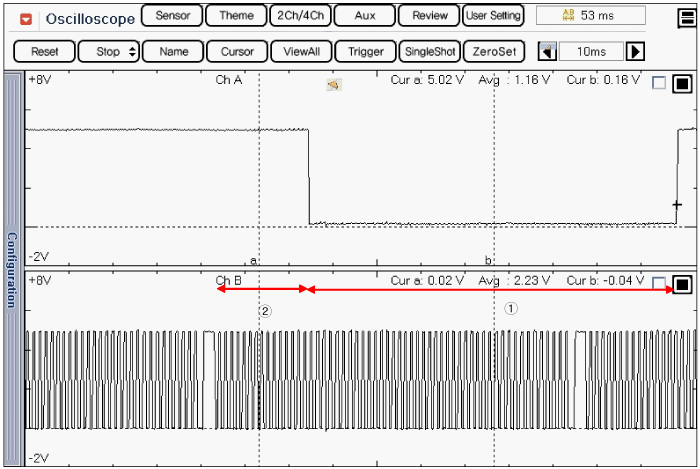Click the Name button
Image resolution: width=700 pixels, height=469 pixels.
tap(173, 51)
